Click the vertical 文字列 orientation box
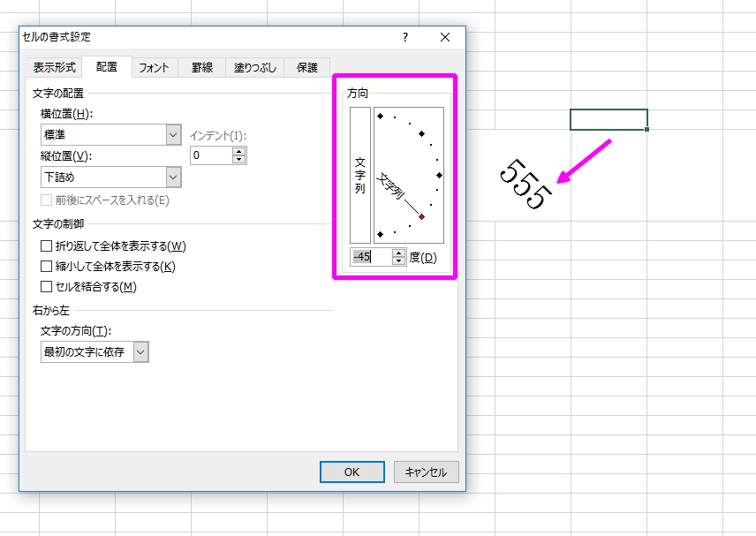756x536 pixels. click(360, 175)
